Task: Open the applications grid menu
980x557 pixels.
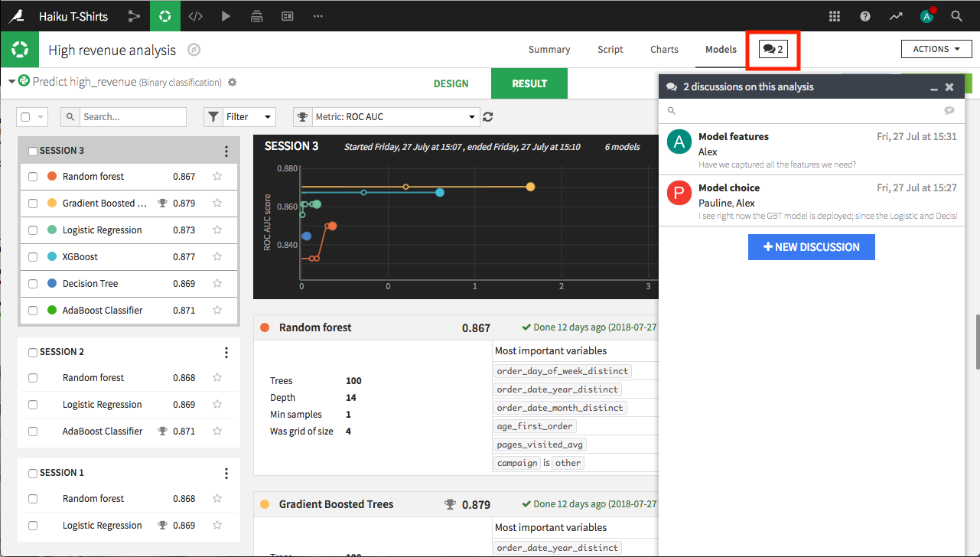Action: [x=835, y=16]
